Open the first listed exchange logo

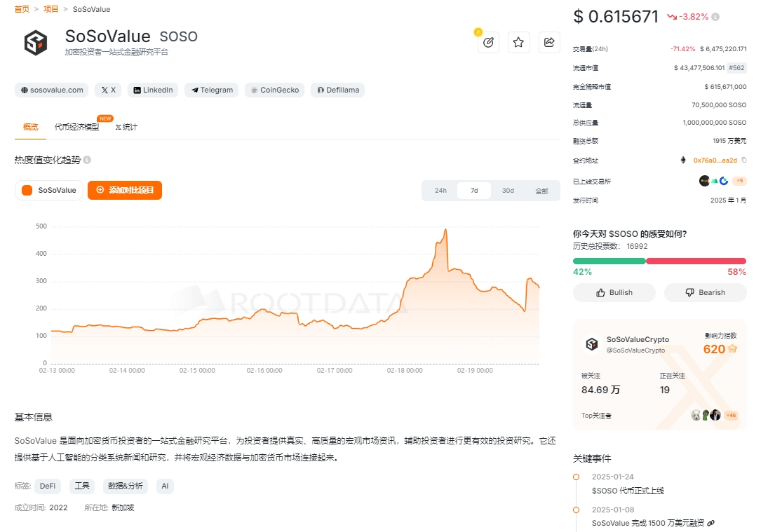[x=704, y=181]
